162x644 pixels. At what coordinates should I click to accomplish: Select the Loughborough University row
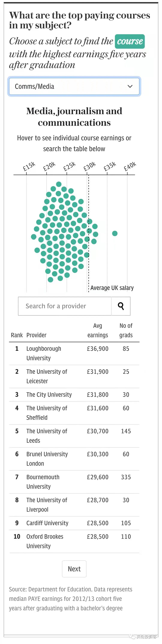pyautogui.click(x=74, y=353)
